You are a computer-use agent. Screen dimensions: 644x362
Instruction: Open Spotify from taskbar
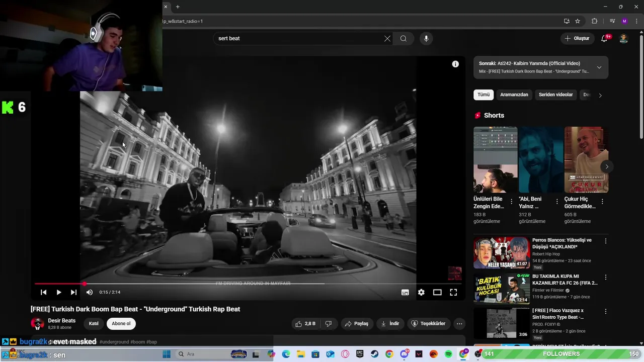pos(448,354)
